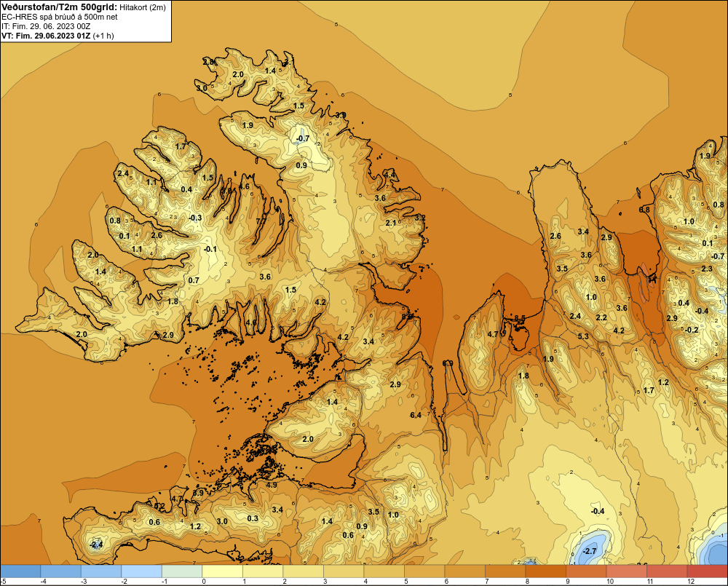Select legend swatch between 5 and 6

[424, 571]
